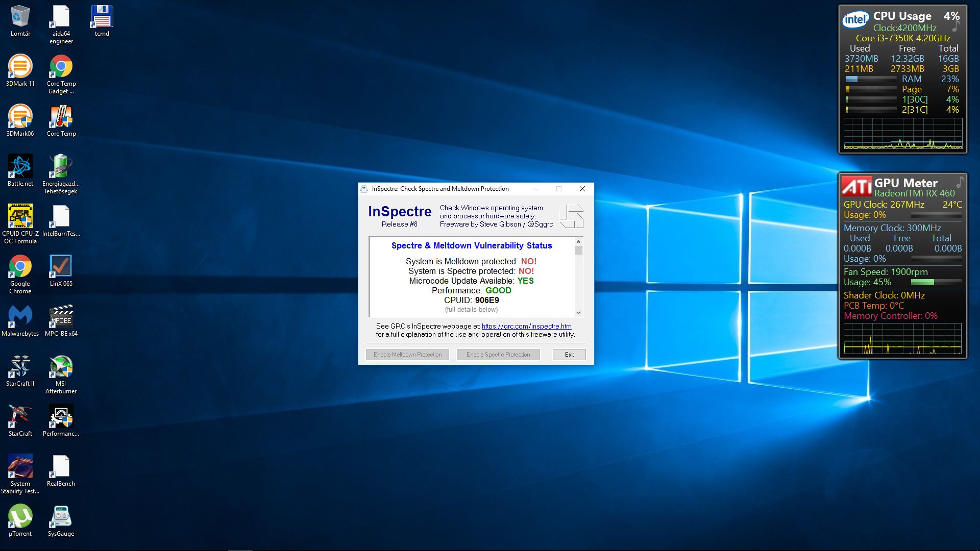Minimize the InSpectre window
The width and height of the screenshot is (980, 551).
click(536, 189)
